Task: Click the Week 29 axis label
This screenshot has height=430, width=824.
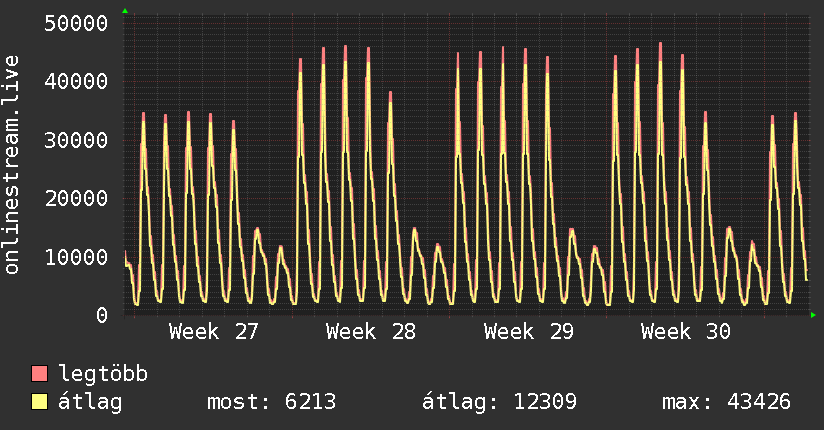Action: (528, 332)
